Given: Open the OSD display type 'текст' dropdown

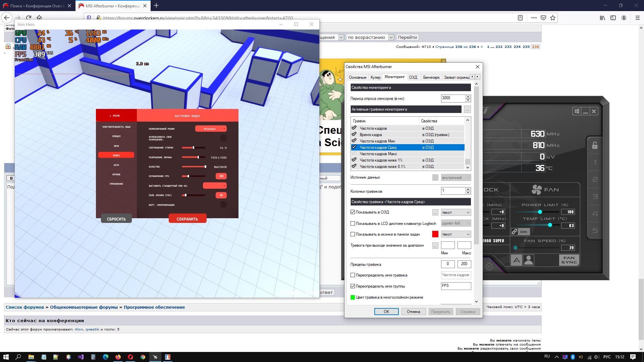Looking at the screenshot, I should 456,213.
